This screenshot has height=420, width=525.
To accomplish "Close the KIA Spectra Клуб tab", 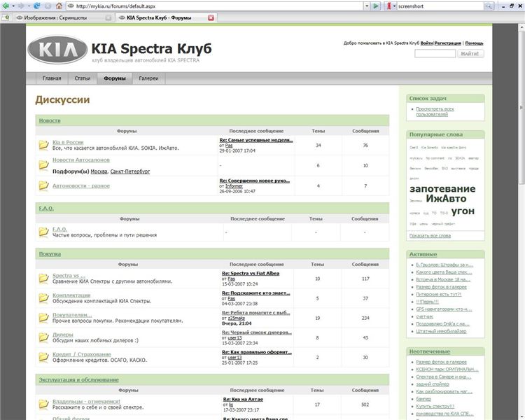I will click(211, 17).
